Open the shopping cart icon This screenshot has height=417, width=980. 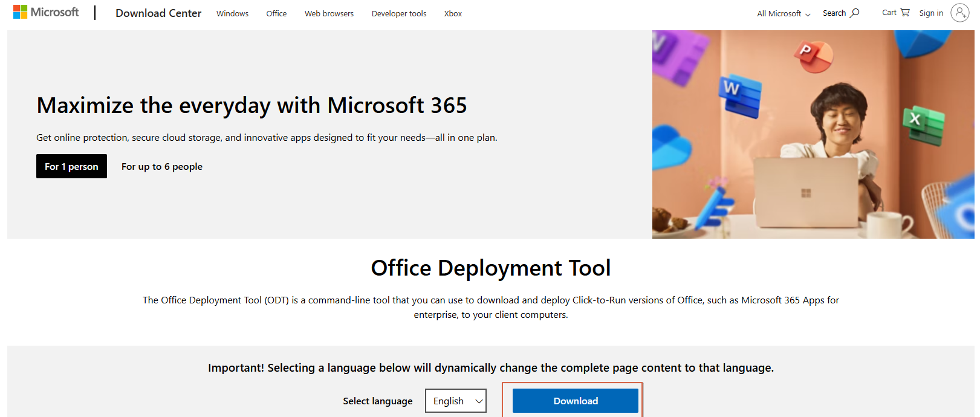tap(904, 12)
